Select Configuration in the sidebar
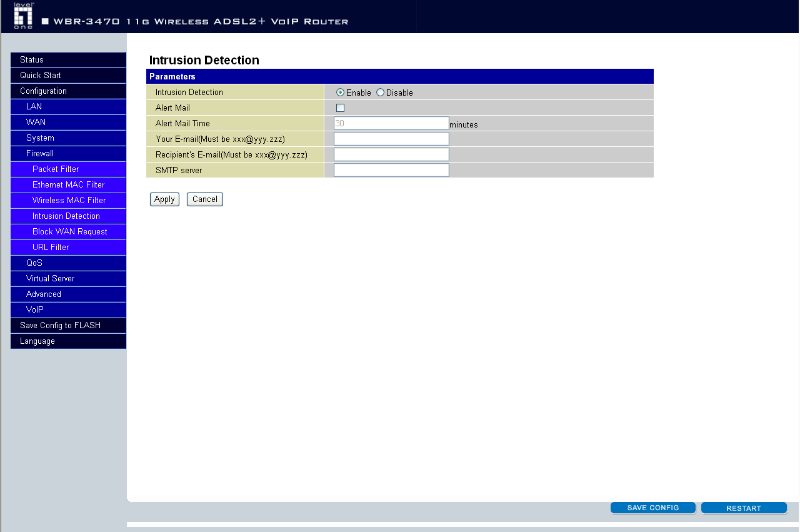This screenshot has height=532, width=800. pos(68,91)
